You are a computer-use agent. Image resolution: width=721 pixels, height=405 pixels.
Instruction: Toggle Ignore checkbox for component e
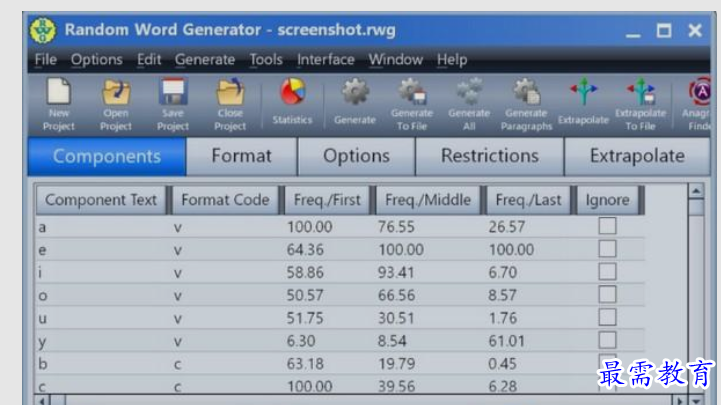tap(607, 249)
